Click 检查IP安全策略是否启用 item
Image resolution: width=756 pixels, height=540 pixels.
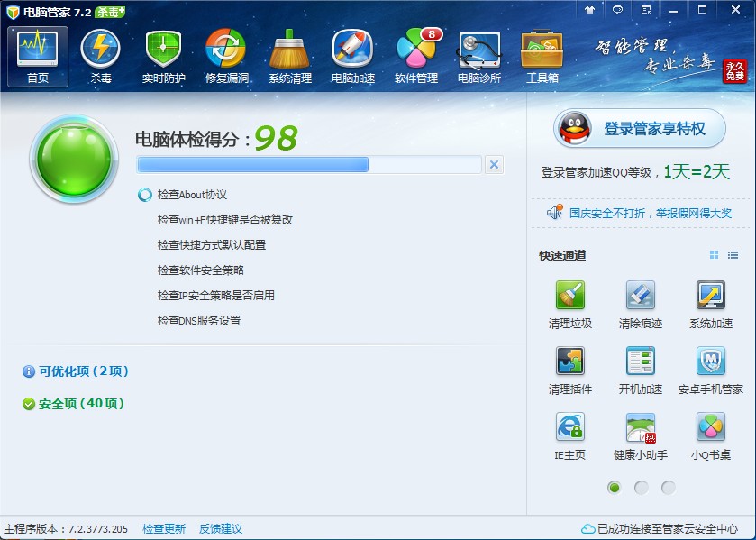point(216,295)
